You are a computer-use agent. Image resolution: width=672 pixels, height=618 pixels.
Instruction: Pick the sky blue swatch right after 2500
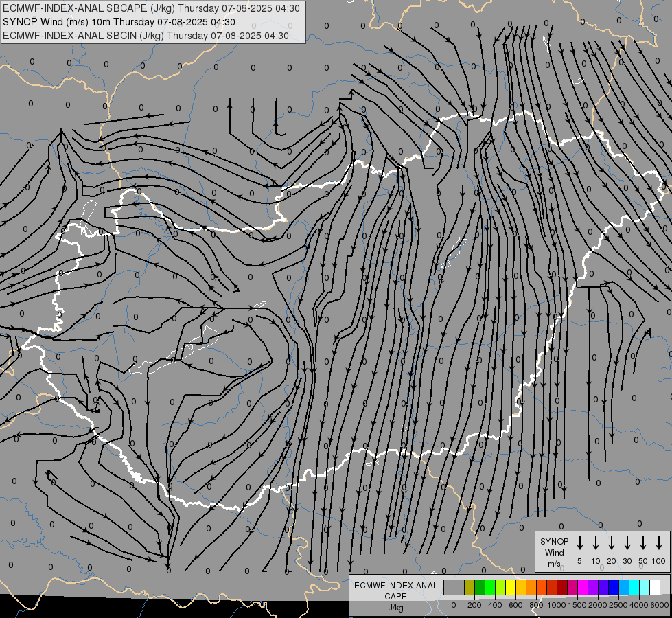coord(623,587)
